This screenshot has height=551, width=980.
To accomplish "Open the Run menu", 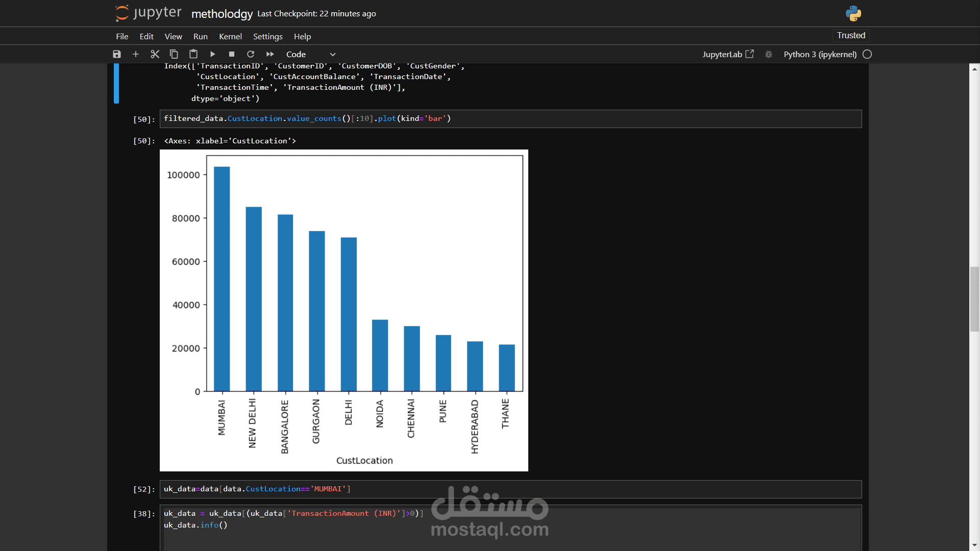I will pos(200,36).
